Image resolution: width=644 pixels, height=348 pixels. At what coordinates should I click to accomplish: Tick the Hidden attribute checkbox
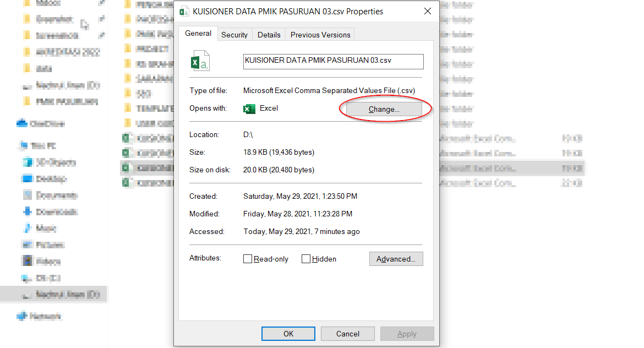point(306,259)
